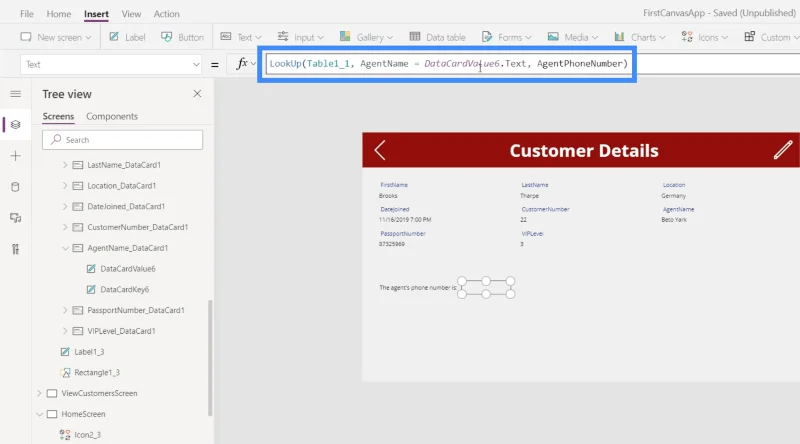Select DataCardValue6 in tree
Image resolution: width=800 pixels, height=444 pixels.
[x=128, y=268]
